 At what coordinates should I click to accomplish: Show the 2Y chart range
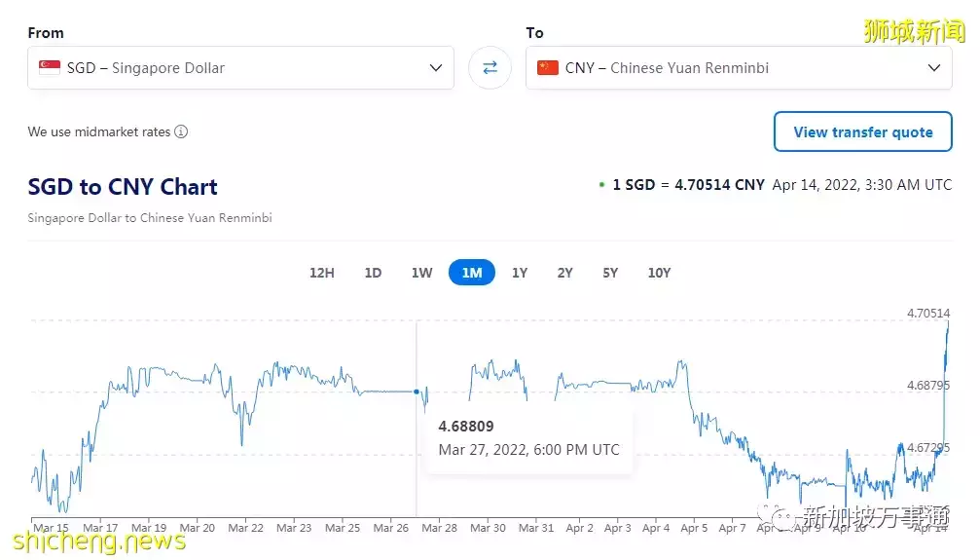[x=564, y=273]
